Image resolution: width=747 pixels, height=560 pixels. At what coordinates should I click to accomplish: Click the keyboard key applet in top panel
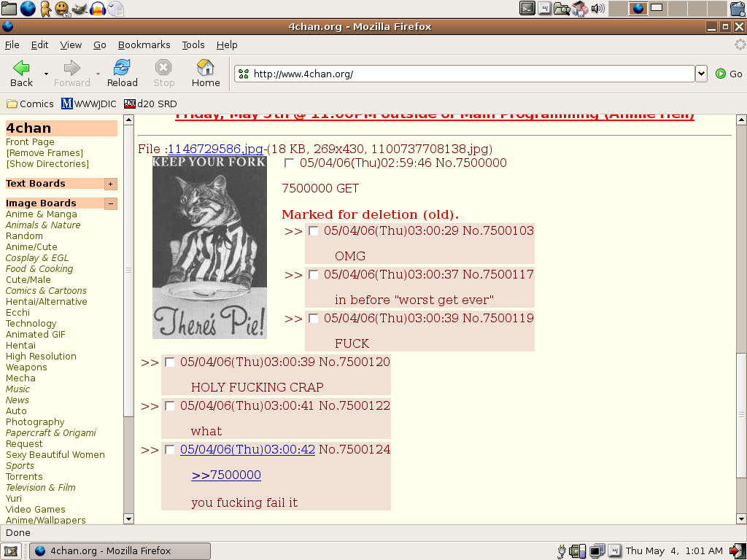544,8
